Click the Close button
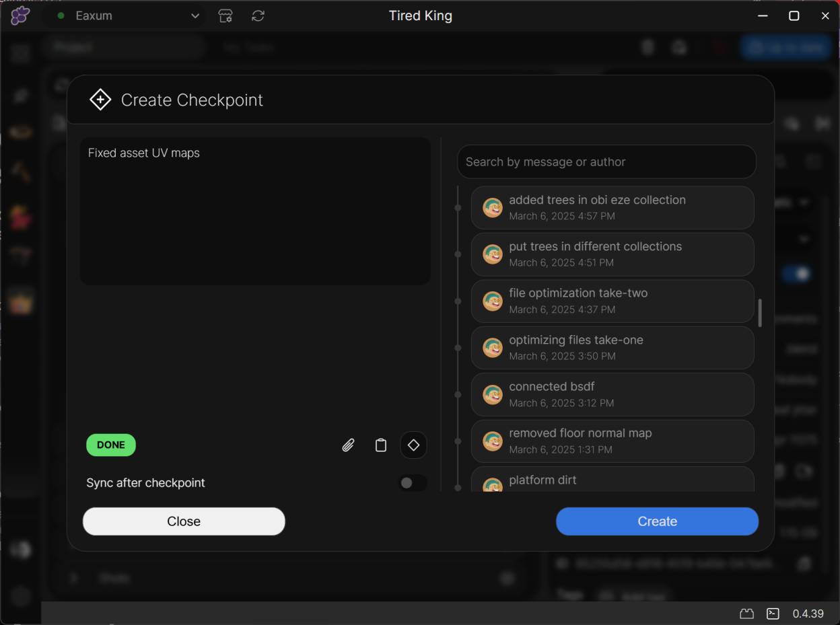The width and height of the screenshot is (840, 625). pyautogui.click(x=184, y=521)
